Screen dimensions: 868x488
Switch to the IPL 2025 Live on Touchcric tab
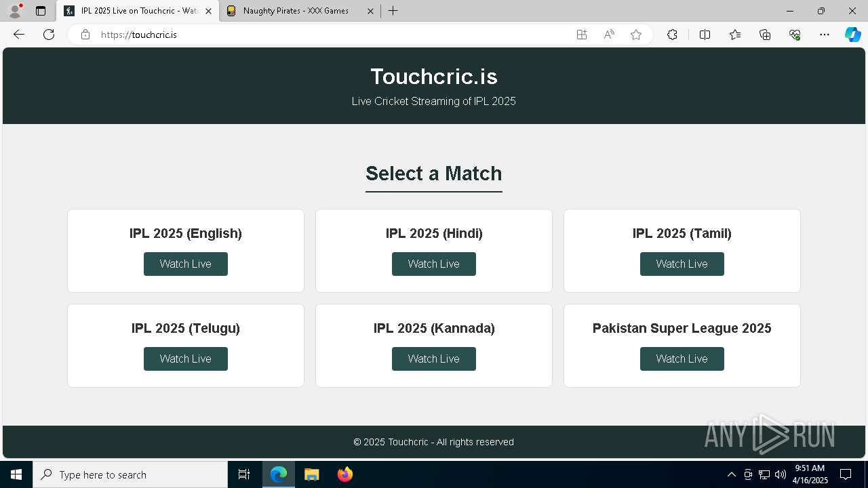click(x=138, y=11)
